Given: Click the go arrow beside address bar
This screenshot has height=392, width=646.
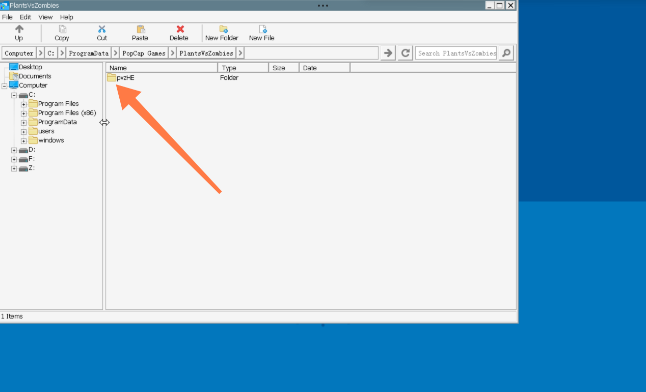Looking at the screenshot, I should [x=388, y=53].
